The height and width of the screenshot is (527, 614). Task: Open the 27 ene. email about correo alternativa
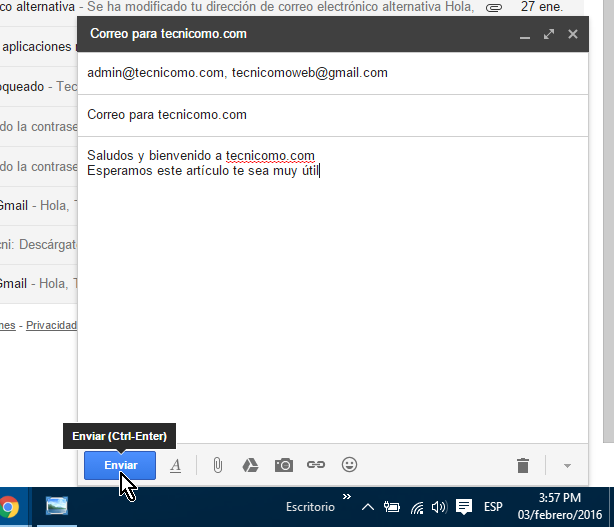pos(292,7)
